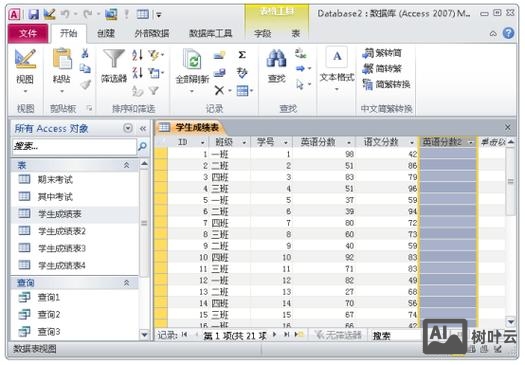Click the navigation pane 搜索 input box
Image resolution: width=525 pixels, height=365 pixels.
point(74,146)
